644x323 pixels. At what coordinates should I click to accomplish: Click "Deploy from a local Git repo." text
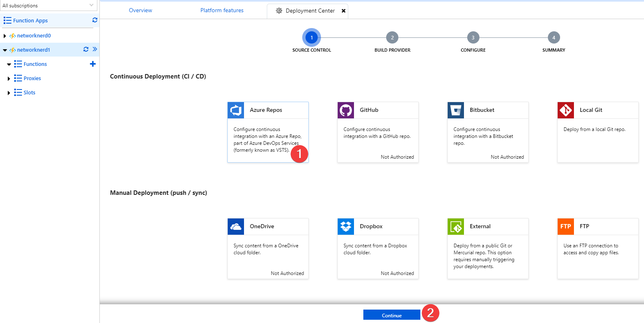point(594,129)
